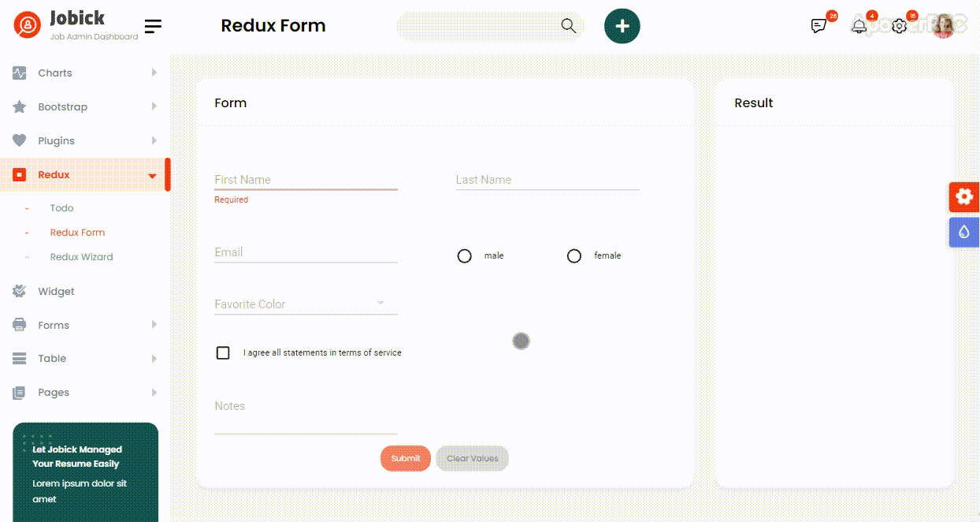Open the Redux Wizard submenu item
Viewport: 980px width, 522px height.
pos(81,257)
